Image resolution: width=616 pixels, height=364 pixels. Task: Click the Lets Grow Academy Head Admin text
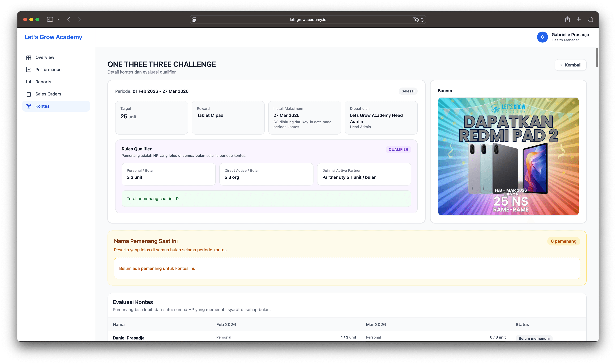[376, 118]
